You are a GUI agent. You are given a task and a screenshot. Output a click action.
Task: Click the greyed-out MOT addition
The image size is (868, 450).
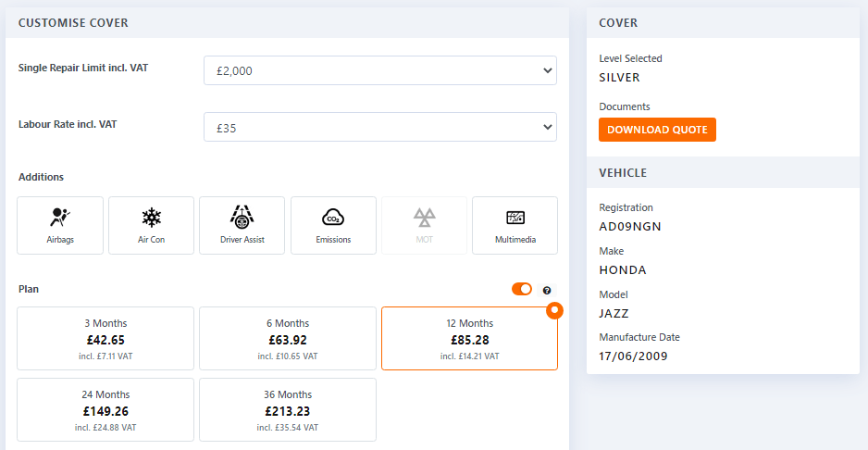point(424,225)
